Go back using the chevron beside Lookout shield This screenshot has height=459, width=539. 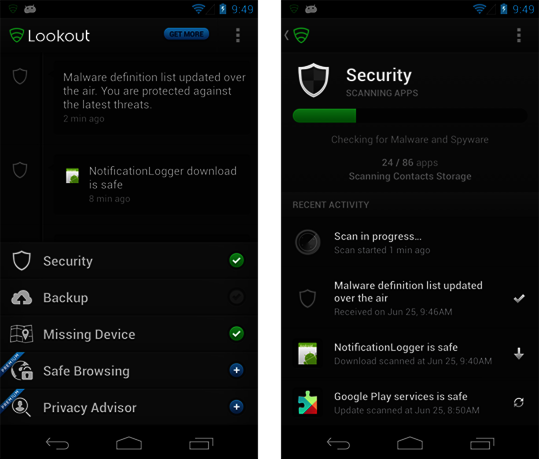point(287,35)
